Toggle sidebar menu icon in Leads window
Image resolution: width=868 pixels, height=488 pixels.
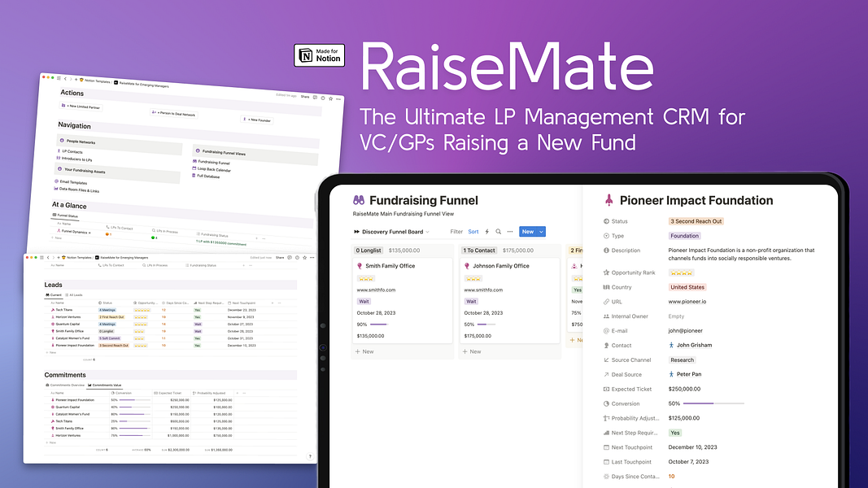(41, 258)
